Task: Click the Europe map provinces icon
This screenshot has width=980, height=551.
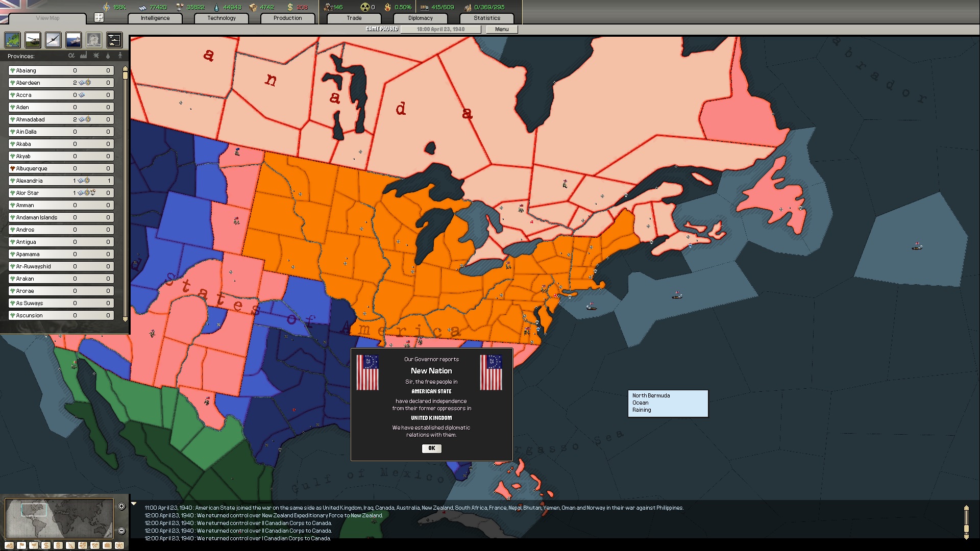Action: click(12, 40)
